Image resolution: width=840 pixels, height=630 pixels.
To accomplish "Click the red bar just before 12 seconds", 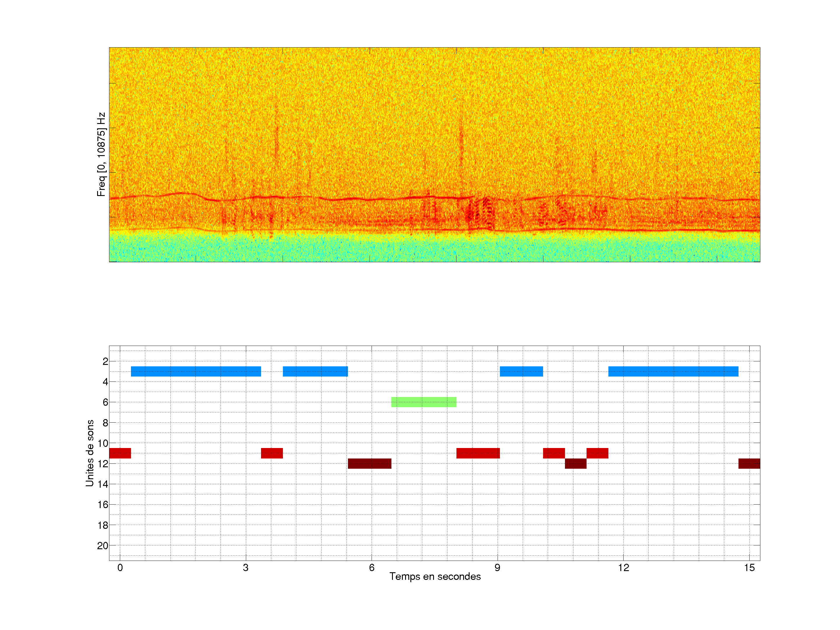I will (x=597, y=453).
